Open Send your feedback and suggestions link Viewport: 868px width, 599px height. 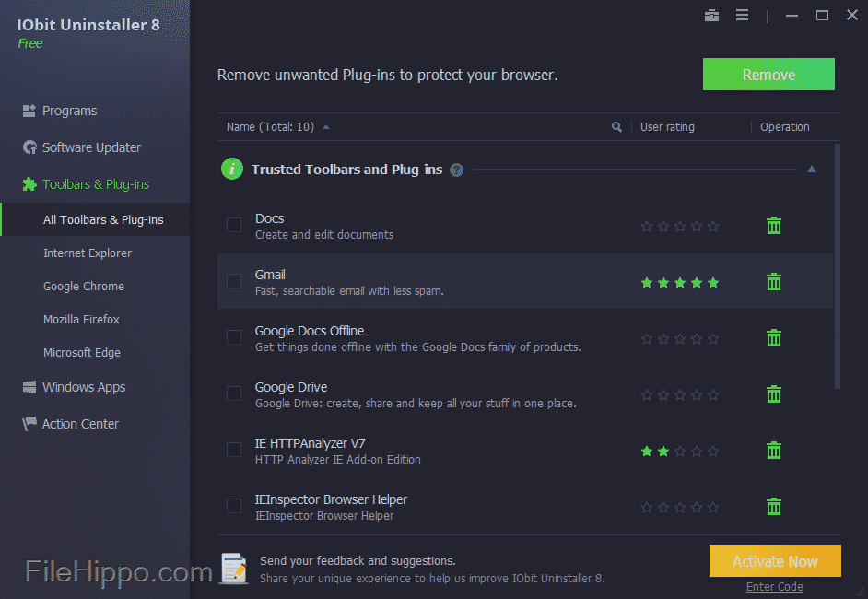coord(358,561)
